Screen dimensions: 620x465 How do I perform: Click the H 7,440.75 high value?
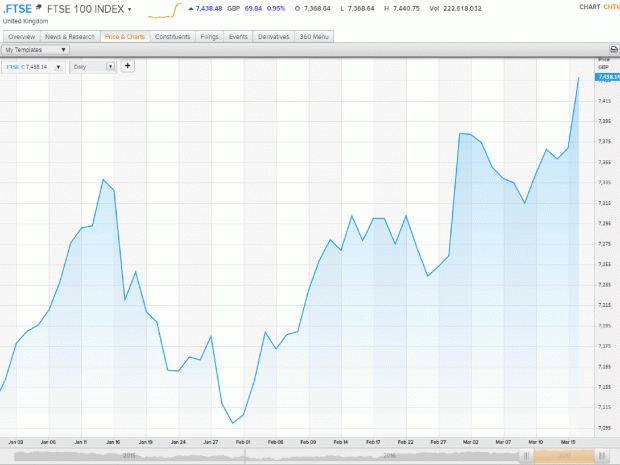[402, 8]
